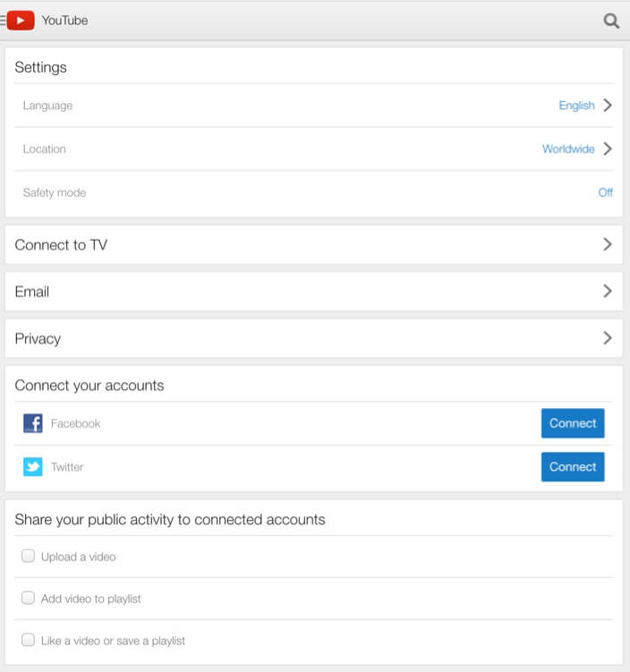The width and height of the screenshot is (630, 672).
Task: Enable the Upload a video checkbox
Action: pyautogui.click(x=29, y=557)
